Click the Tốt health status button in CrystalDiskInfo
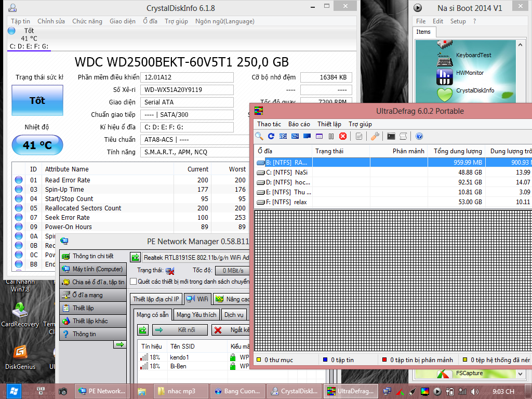 click(x=37, y=100)
